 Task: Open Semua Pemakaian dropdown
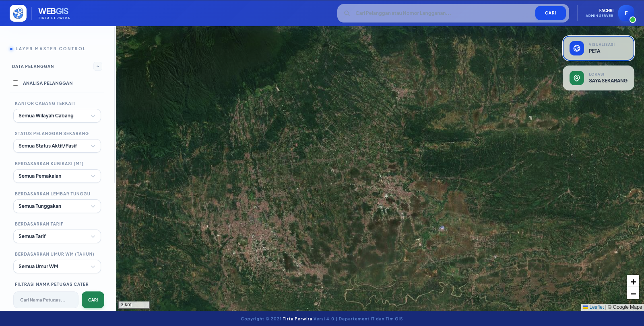coord(57,176)
